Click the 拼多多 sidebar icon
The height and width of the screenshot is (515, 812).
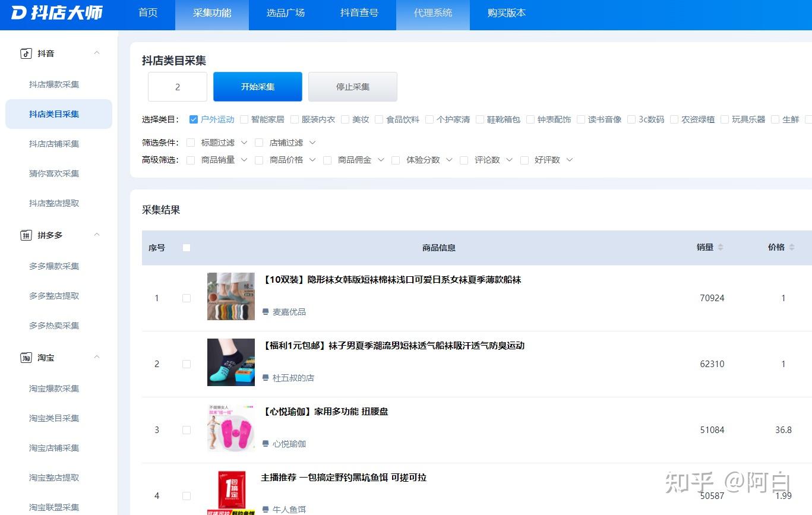[26, 235]
